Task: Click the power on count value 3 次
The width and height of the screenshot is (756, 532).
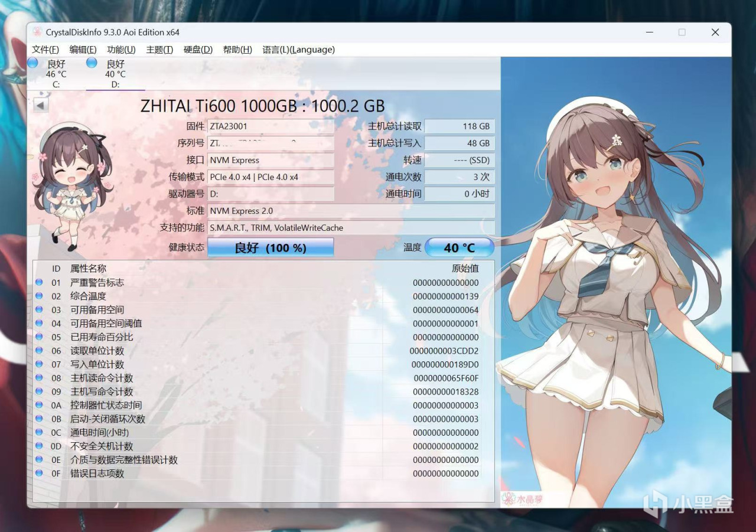Action: point(460,177)
